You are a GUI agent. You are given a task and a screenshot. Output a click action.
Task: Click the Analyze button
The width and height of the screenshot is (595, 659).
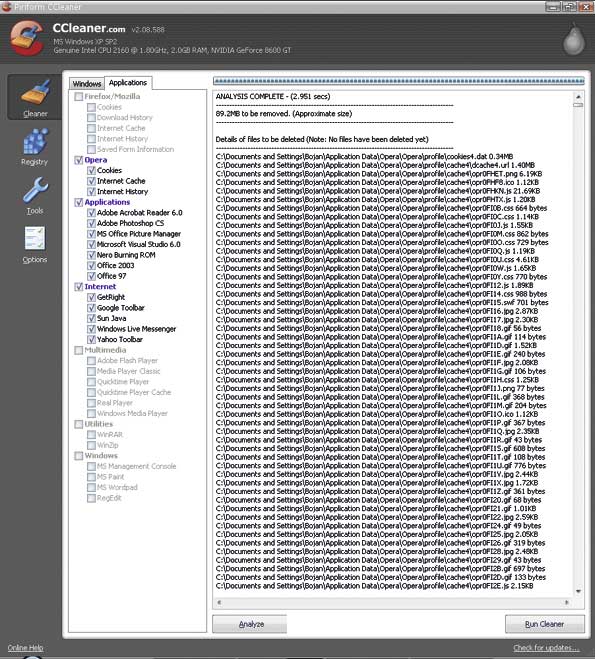(250, 624)
